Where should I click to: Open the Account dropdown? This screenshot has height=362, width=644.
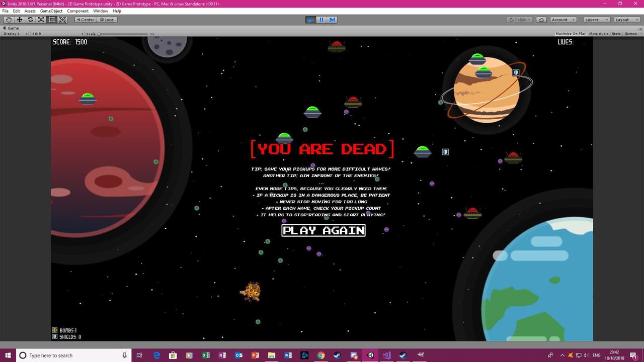pyautogui.click(x=562, y=20)
